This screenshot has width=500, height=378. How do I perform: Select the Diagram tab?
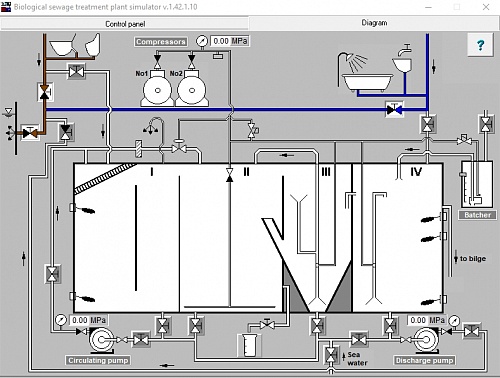[x=374, y=23]
